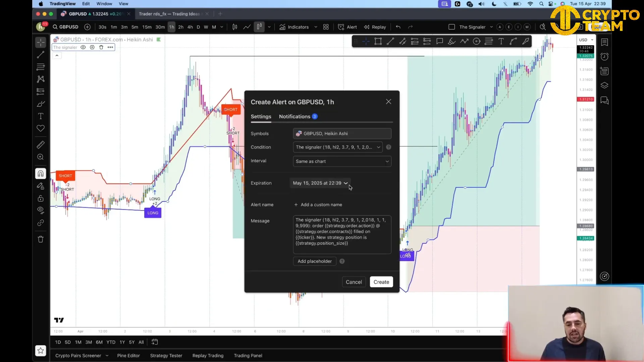This screenshot has width=644, height=362.
Task: Select the 30s timeframe
Action: click(x=102, y=27)
